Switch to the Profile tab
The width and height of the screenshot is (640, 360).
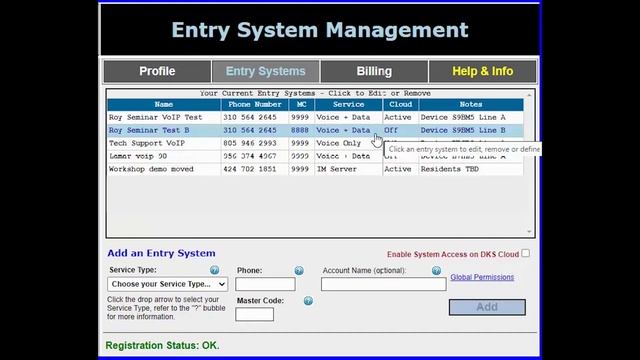(x=157, y=71)
